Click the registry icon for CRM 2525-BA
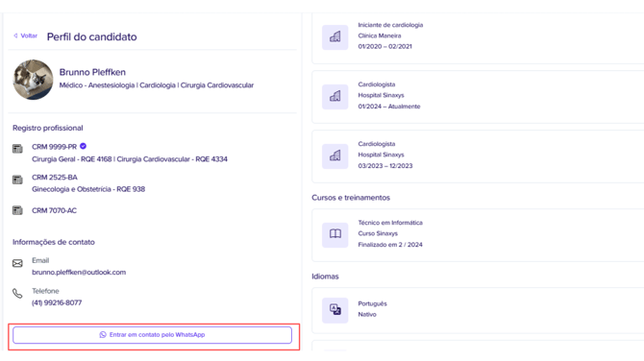644x361 pixels. pos(17,180)
